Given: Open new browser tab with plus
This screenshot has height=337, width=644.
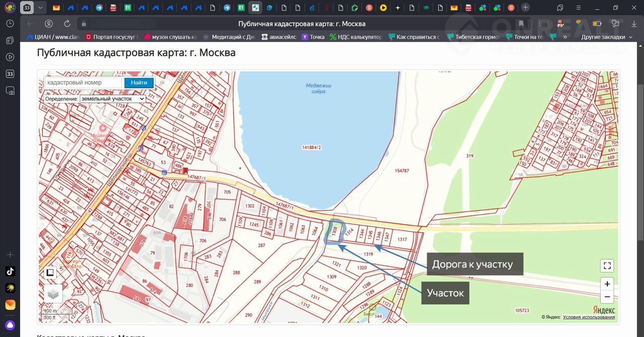Looking at the screenshot, I should (x=525, y=8).
